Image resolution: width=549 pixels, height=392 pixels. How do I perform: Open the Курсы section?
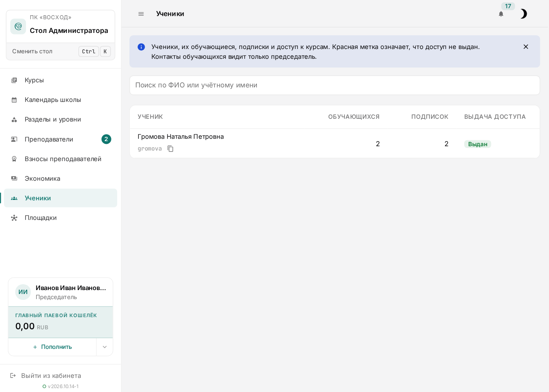coord(60,80)
